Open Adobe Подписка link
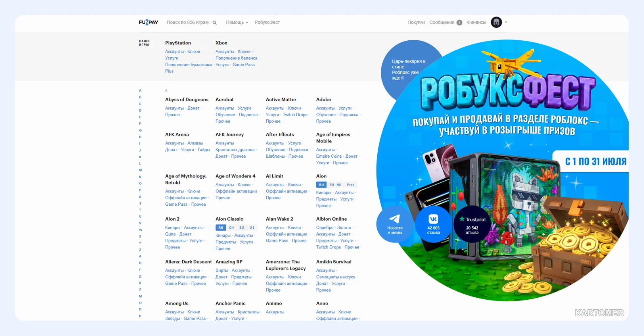Screen dimensions: 644x336 349,115
